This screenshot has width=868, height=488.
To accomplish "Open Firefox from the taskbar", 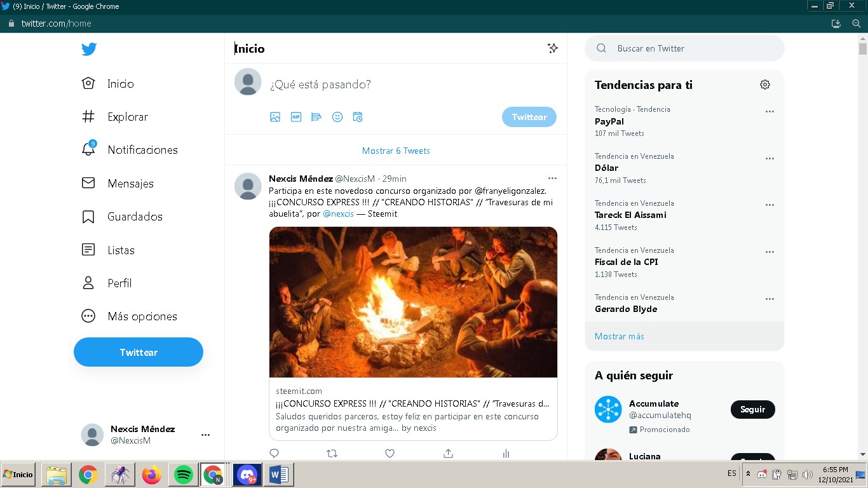I will point(152,475).
